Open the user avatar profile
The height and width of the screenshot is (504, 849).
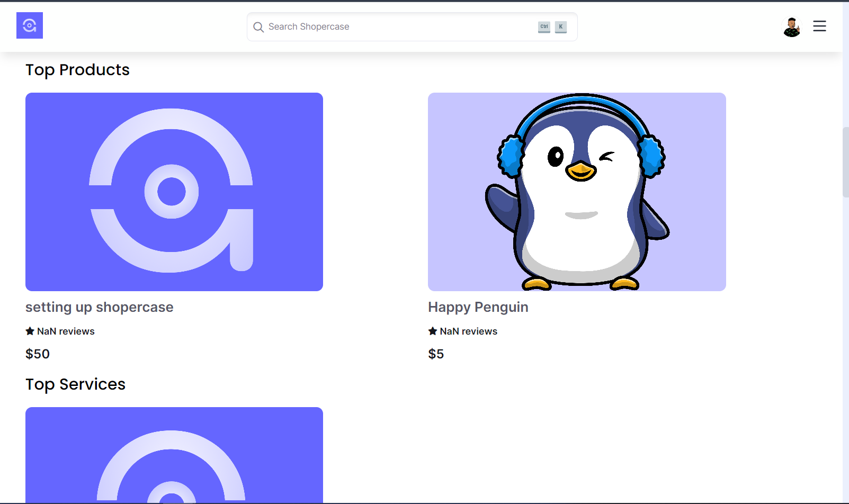[792, 26]
